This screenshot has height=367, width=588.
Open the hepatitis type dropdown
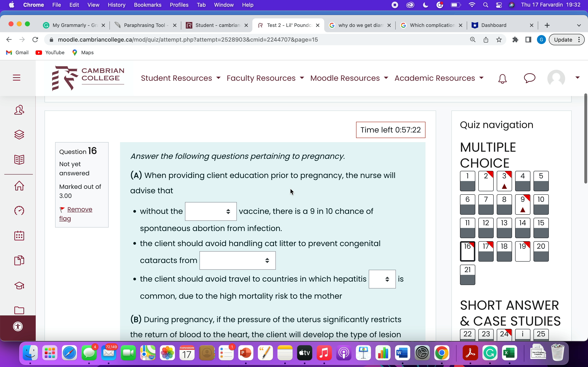click(x=382, y=279)
